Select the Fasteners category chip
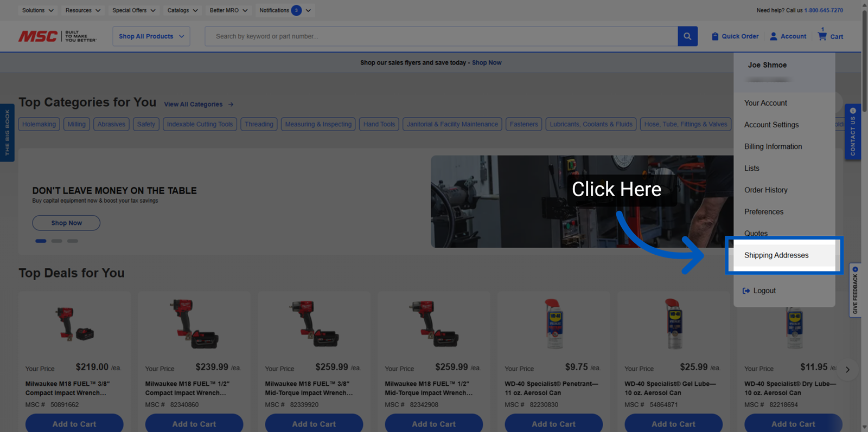Screen dimensions: 868x432 click(x=524, y=124)
